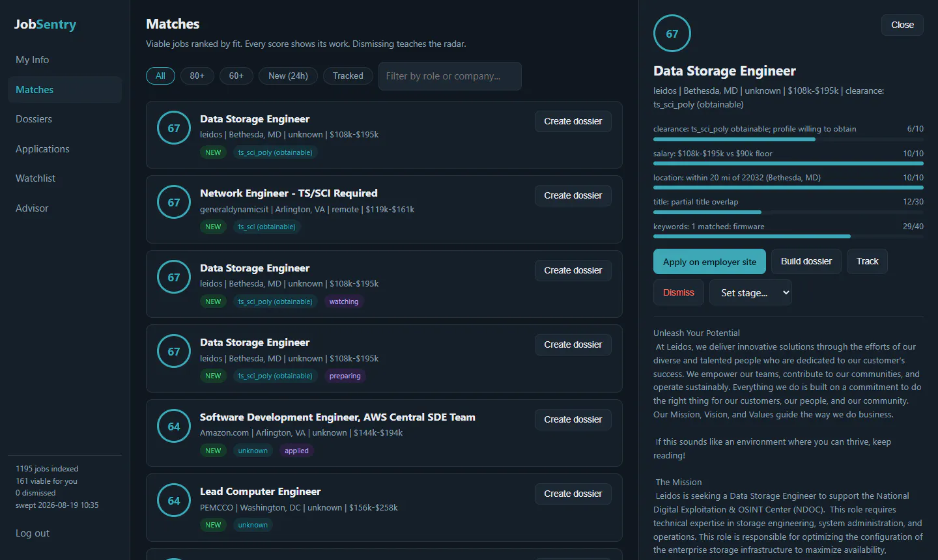This screenshot has width=938, height=560.
Task: Focus the Filter by role or company field
Action: click(450, 76)
